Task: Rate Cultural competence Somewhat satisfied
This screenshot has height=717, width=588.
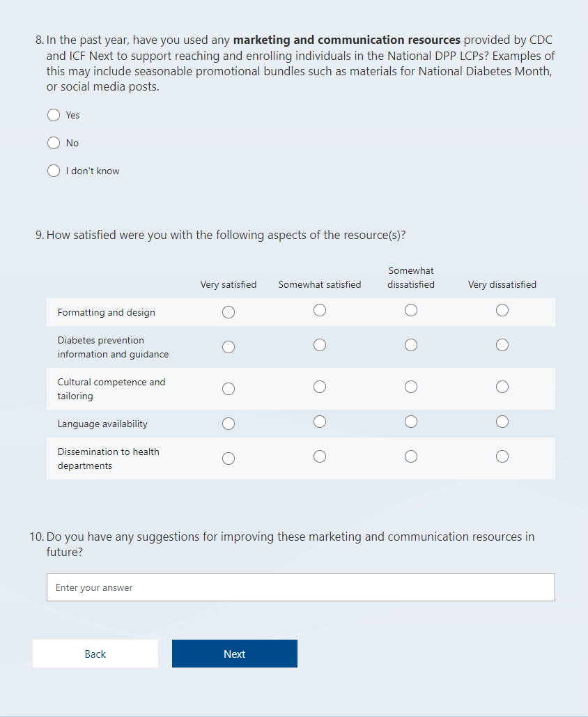Action: click(x=320, y=387)
